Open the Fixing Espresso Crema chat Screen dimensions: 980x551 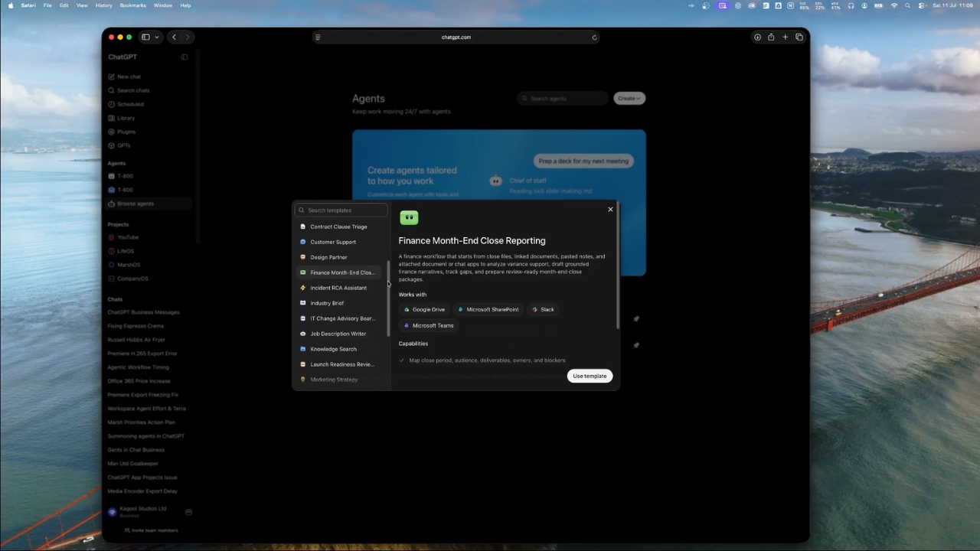point(136,326)
